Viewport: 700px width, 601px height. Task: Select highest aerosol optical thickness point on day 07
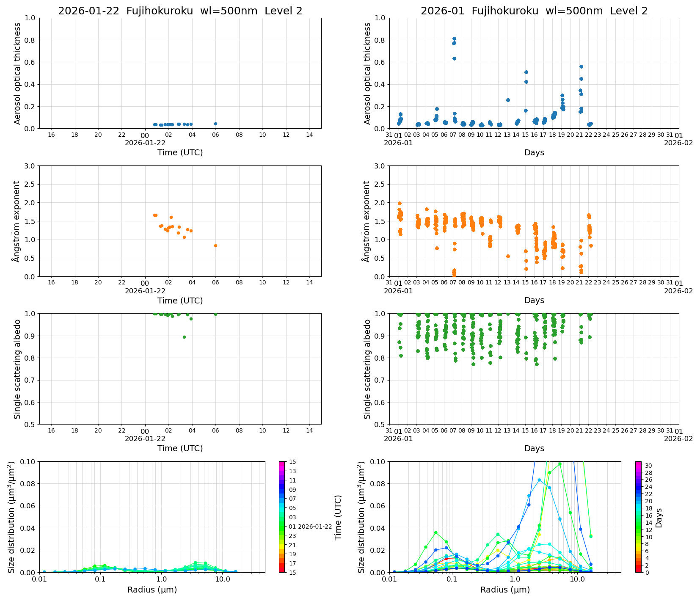454,39
